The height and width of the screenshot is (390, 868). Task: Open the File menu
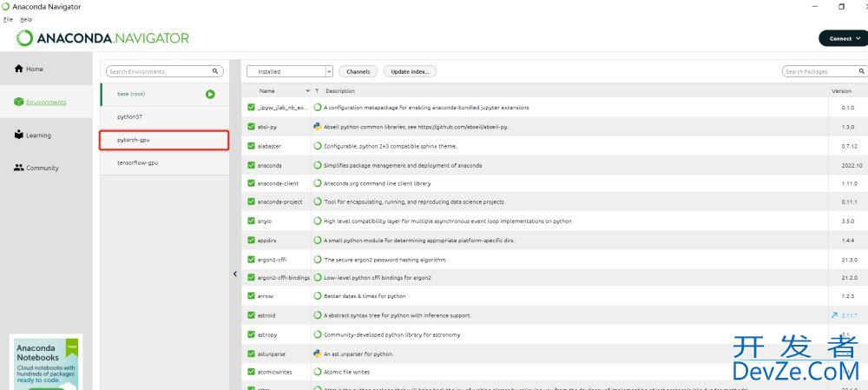[8, 19]
